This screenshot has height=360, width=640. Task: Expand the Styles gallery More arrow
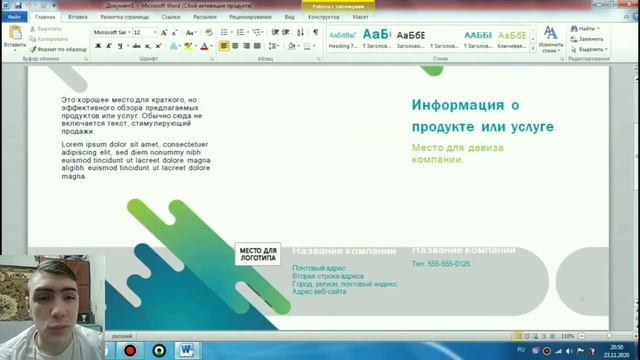(x=533, y=49)
